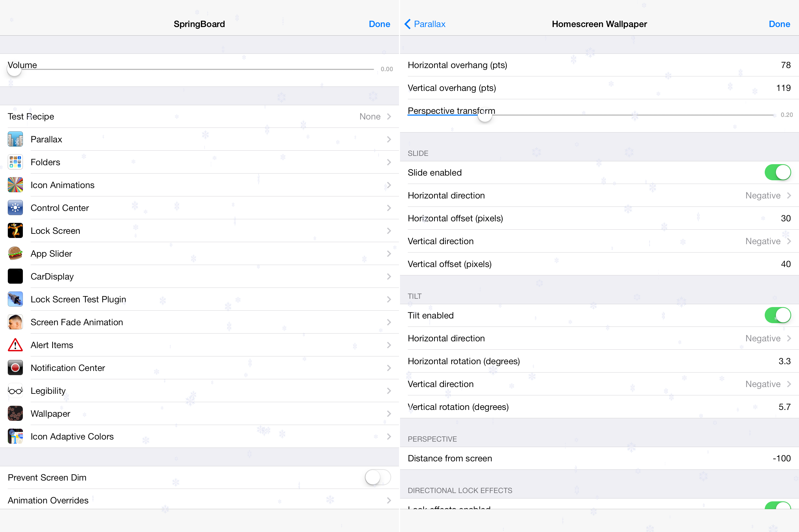Tap Done in SpringBoard panel

tap(379, 24)
